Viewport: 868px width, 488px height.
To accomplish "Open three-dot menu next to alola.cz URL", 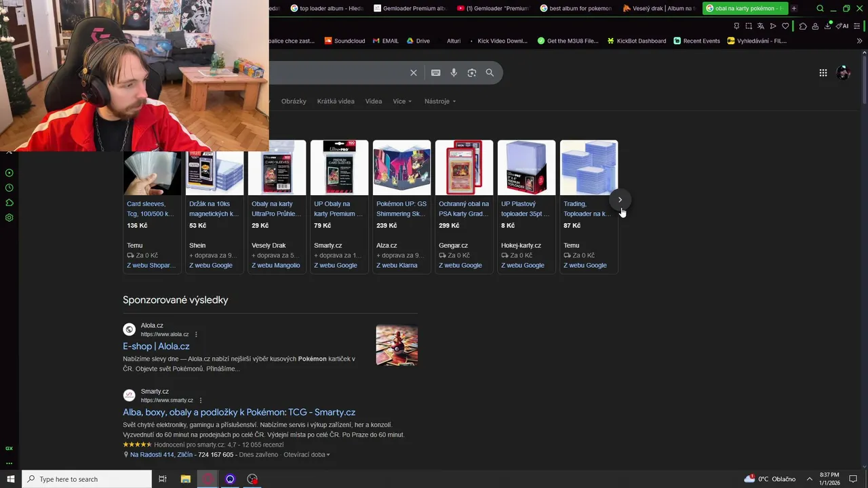I will click(196, 334).
